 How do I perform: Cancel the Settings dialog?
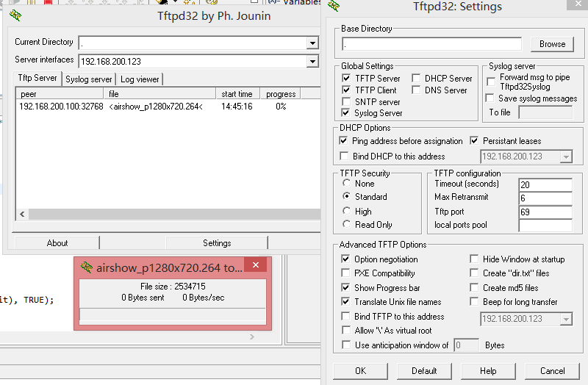(553, 371)
